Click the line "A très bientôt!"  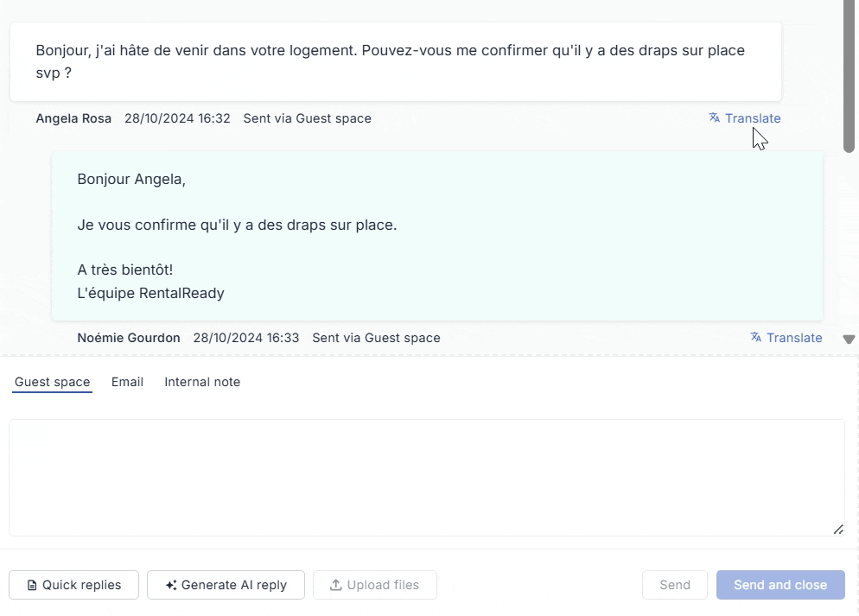[125, 270]
